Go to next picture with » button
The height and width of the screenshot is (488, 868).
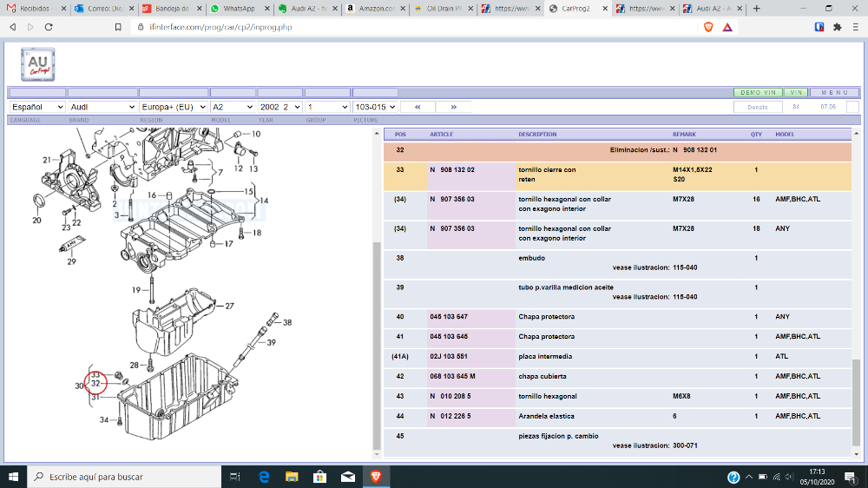click(x=453, y=107)
